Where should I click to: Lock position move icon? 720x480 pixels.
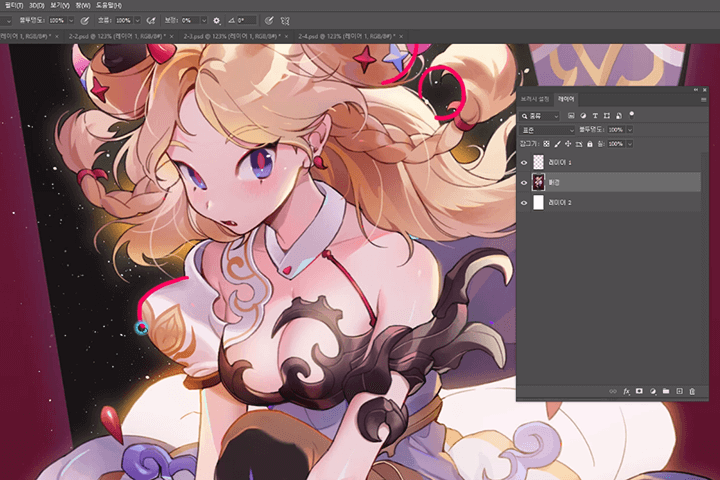(568, 144)
